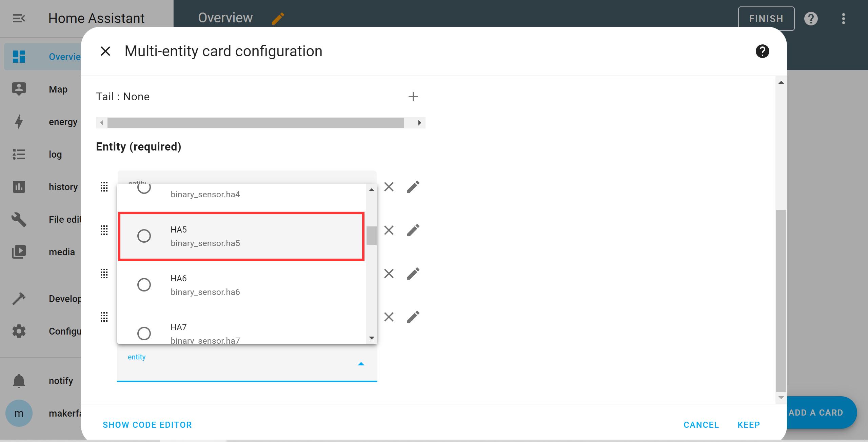Viewport: 868px width, 442px height.
Task: Add a Tail with the plus icon
Action: click(413, 97)
